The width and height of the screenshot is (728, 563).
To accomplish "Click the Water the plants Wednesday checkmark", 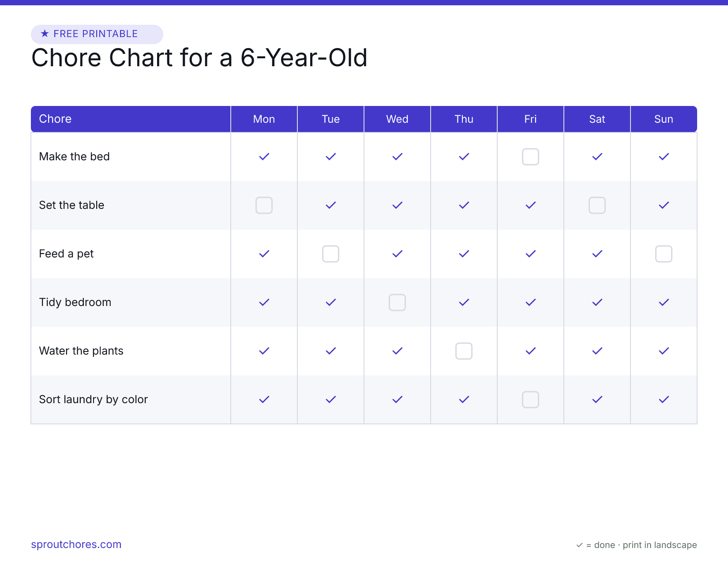I will coord(397,351).
